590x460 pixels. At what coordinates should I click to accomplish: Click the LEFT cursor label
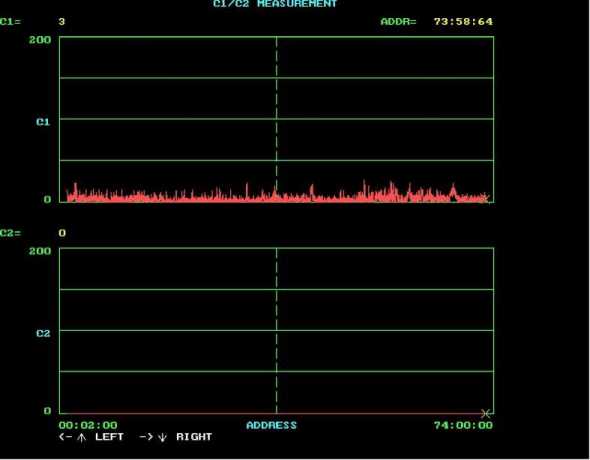tap(109, 437)
